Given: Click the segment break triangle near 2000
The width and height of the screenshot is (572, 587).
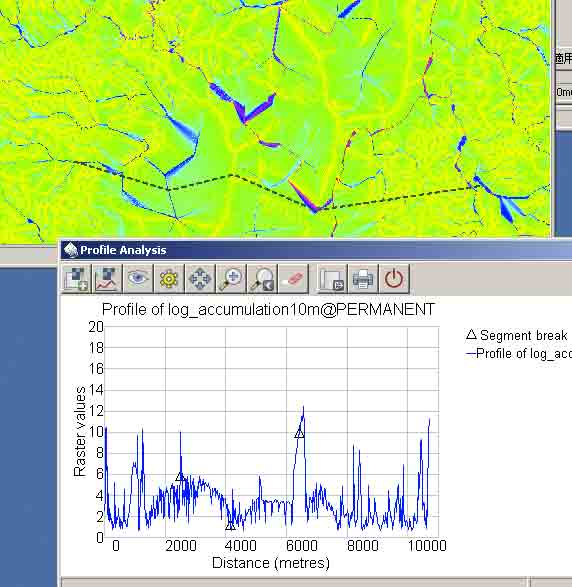Looking at the screenshot, I should 180,477.
